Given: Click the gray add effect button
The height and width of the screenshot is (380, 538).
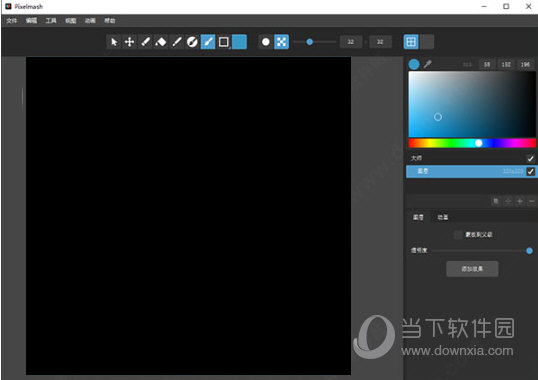Looking at the screenshot, I should tap(472, 269).
